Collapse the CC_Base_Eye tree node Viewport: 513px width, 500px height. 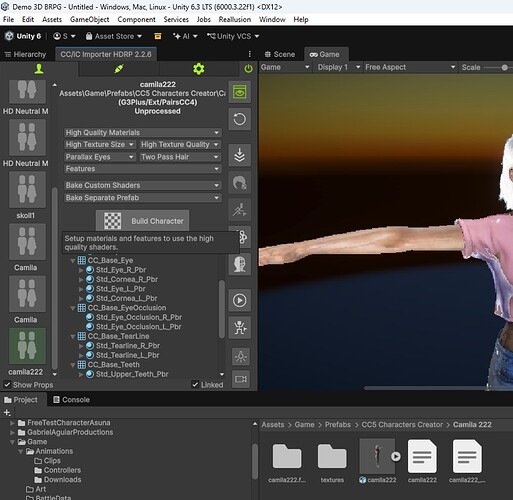tap(73, 261)
